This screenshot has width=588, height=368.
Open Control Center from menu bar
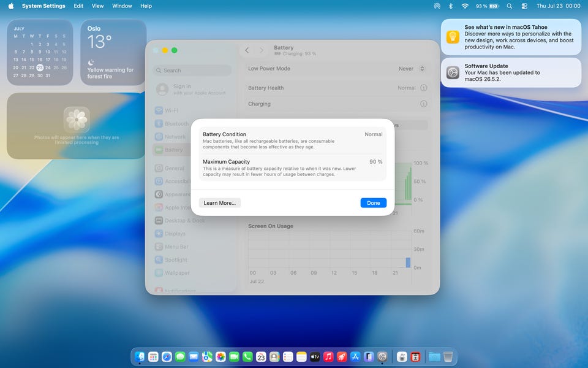tap(524, 6)
